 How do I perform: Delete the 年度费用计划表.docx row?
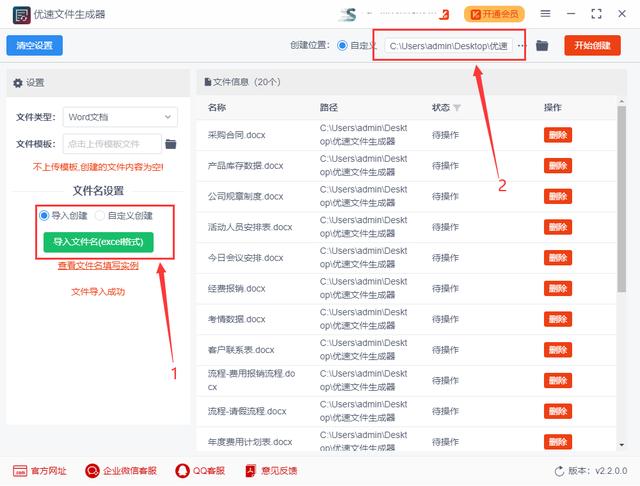pos(558,442)
